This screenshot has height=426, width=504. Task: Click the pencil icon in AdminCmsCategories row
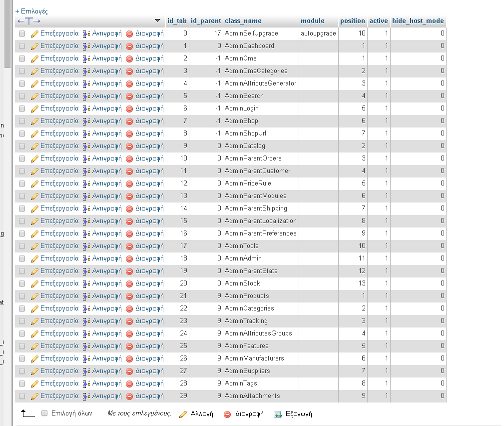pos(34,71)
